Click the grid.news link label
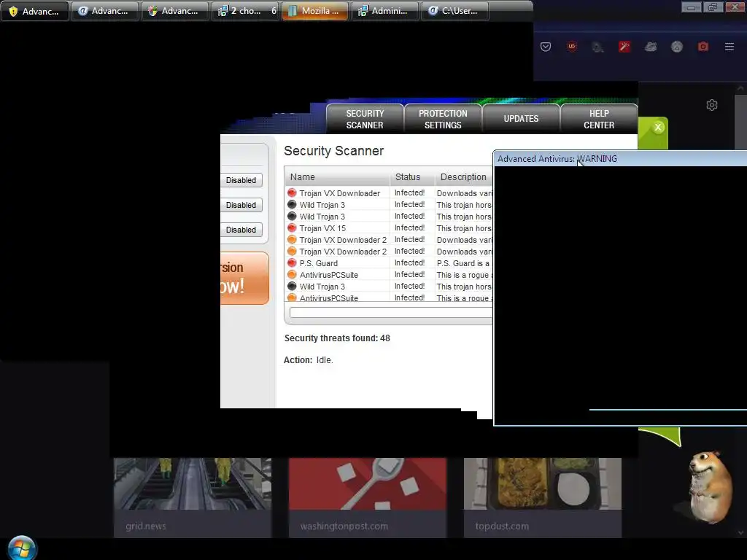 (146, 526)
